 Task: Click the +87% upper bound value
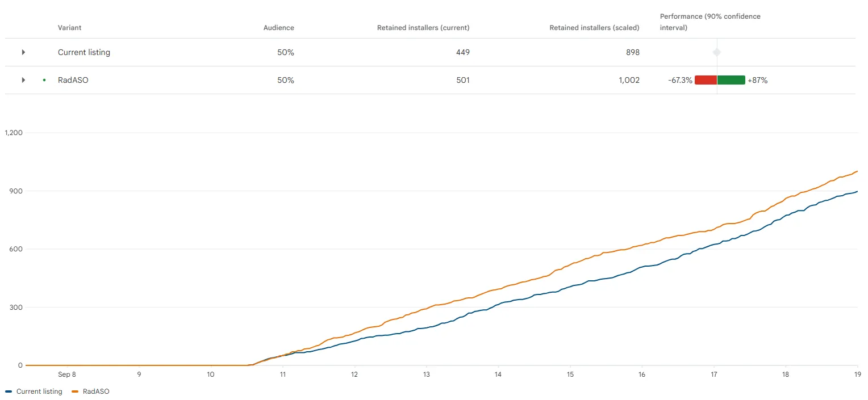[758, 80]
